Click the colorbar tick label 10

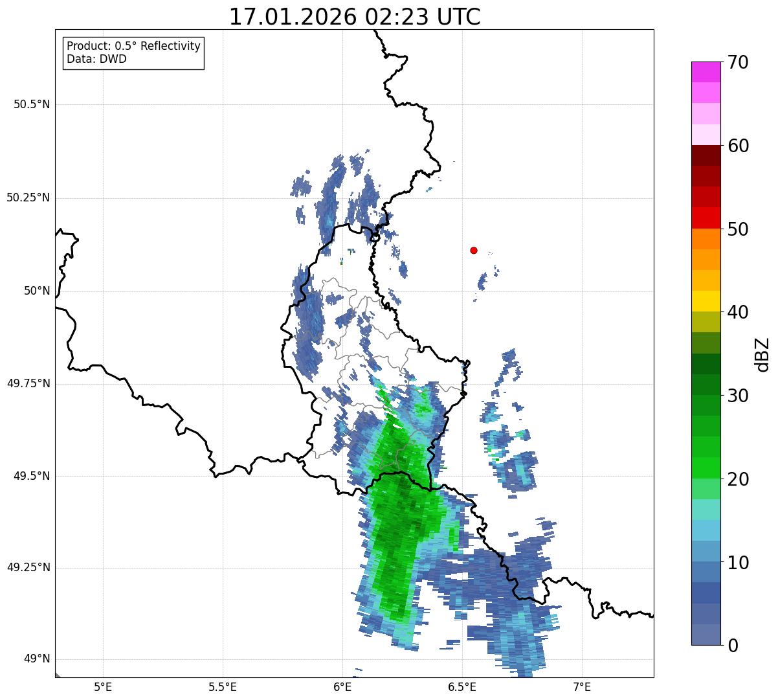pyautogui.click(x=738, y=562)
